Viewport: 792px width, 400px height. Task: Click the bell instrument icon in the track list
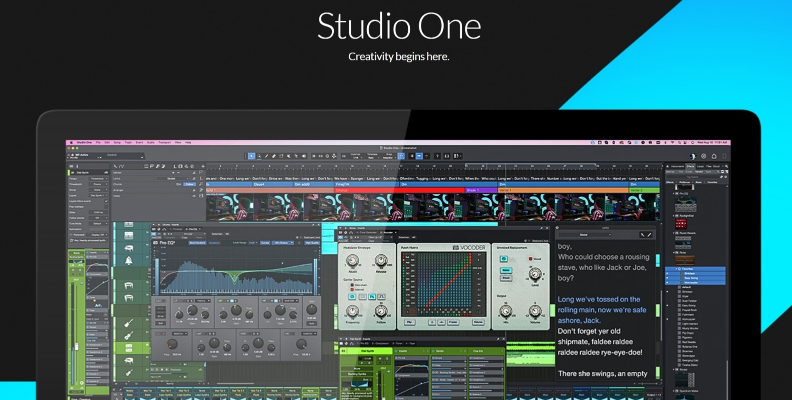point(130,261)
